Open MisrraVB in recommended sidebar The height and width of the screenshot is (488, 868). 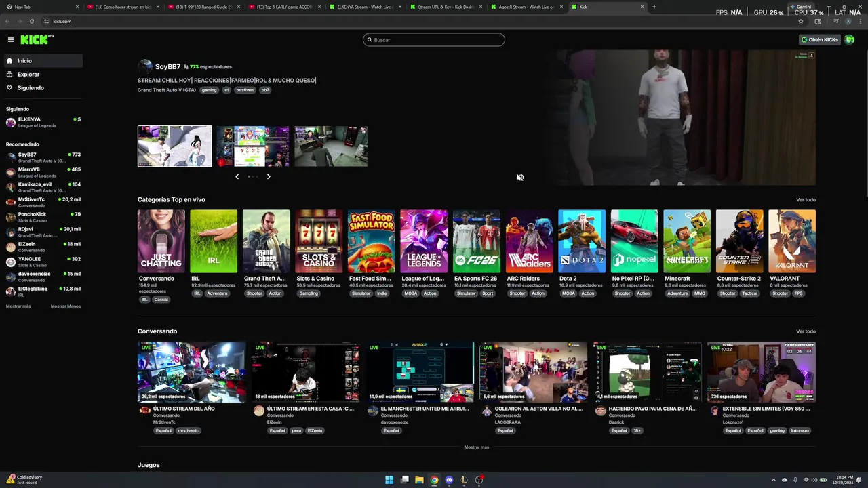point(43,172)
